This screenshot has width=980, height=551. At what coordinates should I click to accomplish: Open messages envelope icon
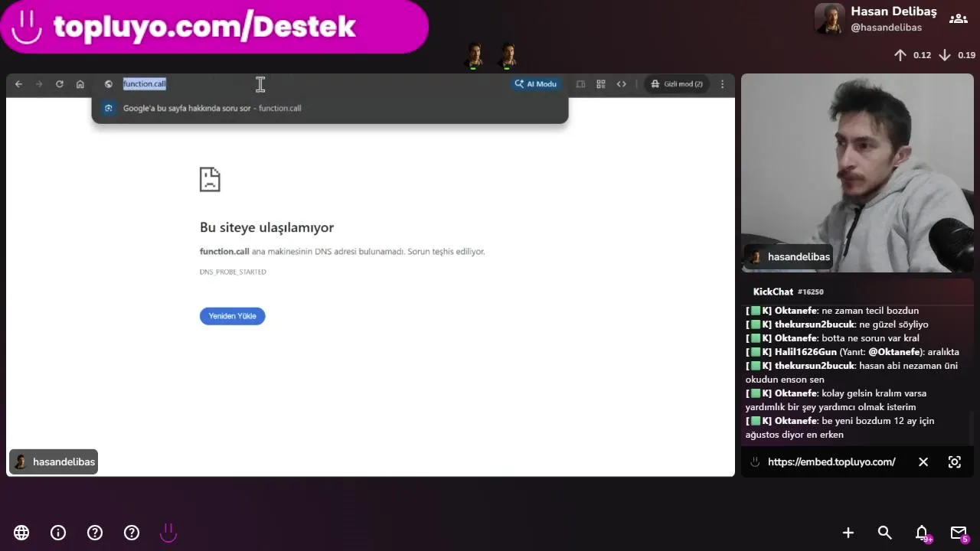[959, 533]
